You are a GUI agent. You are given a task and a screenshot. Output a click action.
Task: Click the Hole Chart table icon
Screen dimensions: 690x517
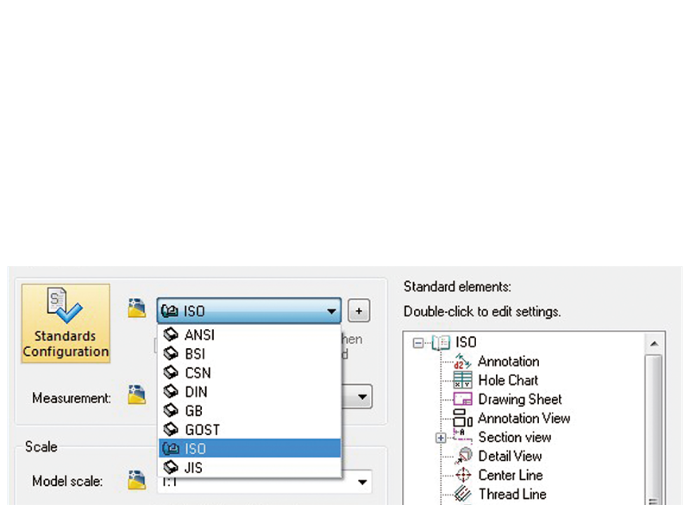462,380
